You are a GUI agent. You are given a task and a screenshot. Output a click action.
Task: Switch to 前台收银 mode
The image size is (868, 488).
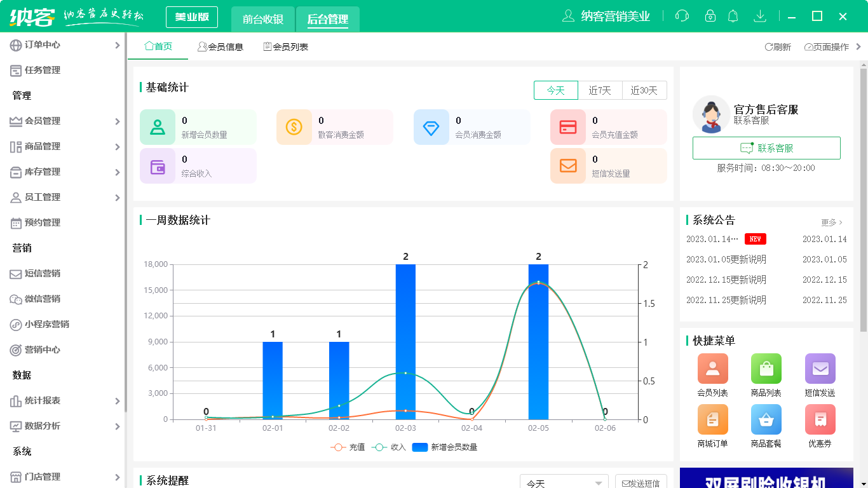tap(263, 19)
